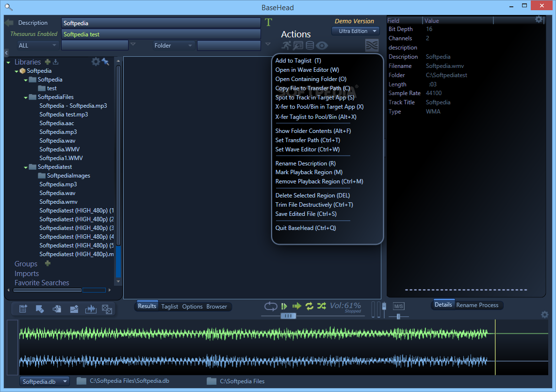The height and width of the screenshot is (392, 556).
Task: Click the running-man actions icon
Action: coord(286,46)
